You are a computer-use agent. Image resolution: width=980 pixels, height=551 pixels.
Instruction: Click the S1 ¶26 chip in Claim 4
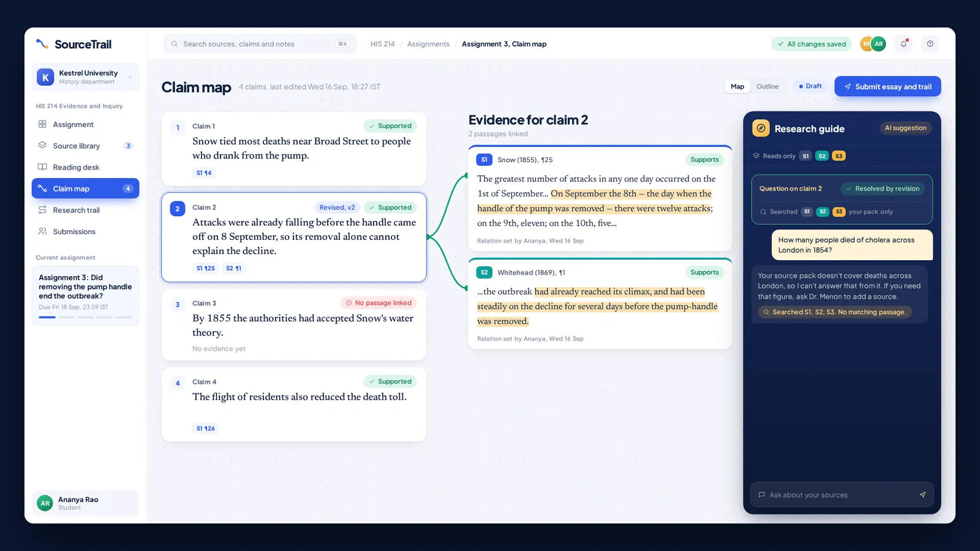(206, 429)
